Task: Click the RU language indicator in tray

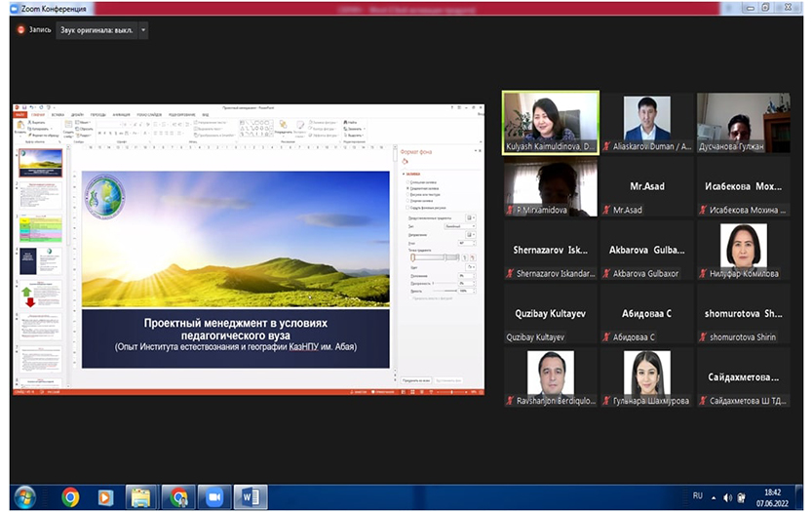Action: (697, 495)
